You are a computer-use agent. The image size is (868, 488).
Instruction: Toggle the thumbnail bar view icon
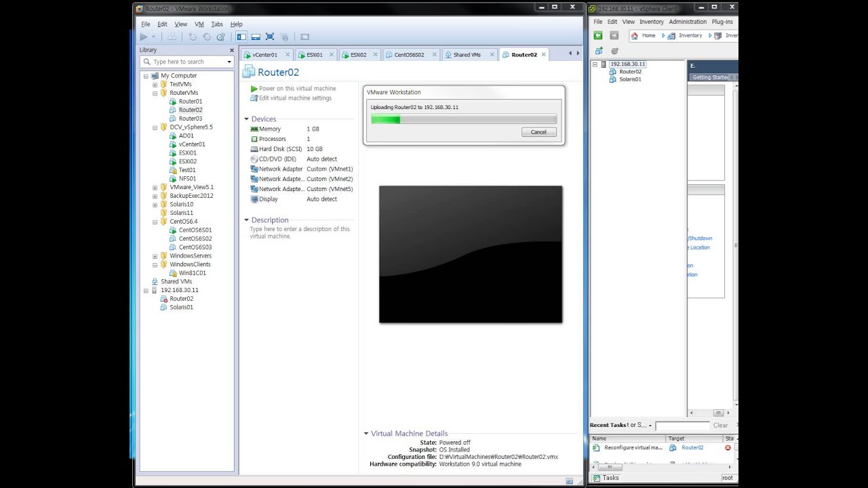(256, 37)
